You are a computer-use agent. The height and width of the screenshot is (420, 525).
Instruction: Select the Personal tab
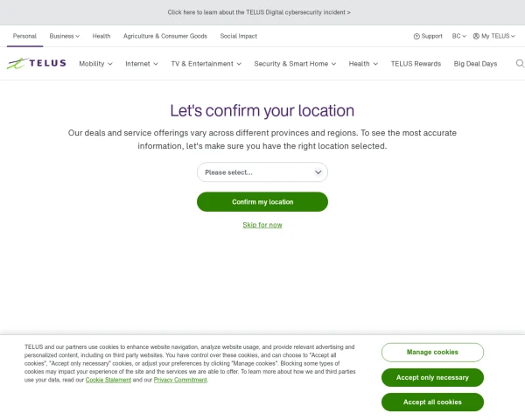point(24,36)
